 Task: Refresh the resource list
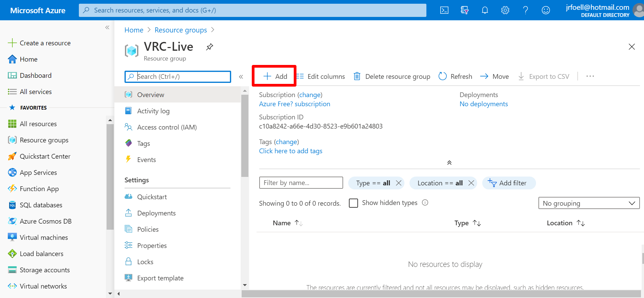(x=455, y=76)
